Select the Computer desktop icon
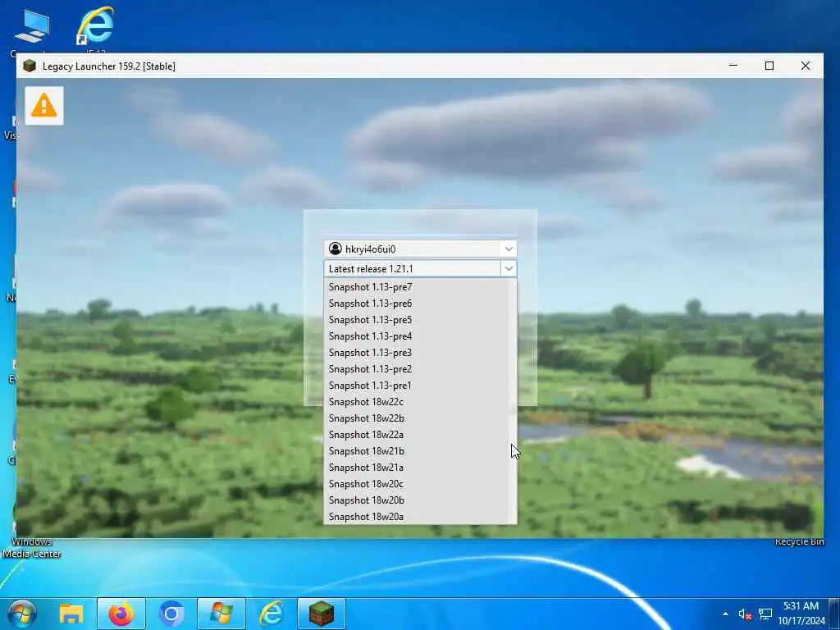 point(31,30)
